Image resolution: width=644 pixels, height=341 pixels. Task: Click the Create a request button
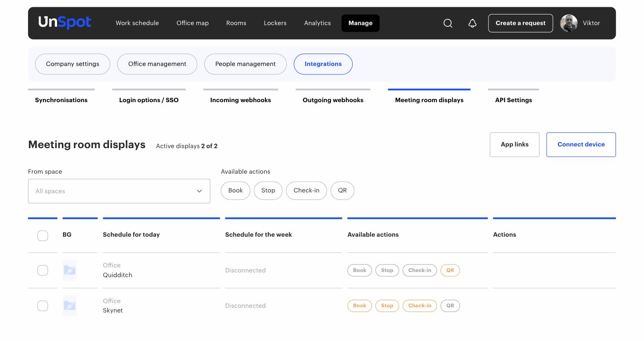pos(520,23)
